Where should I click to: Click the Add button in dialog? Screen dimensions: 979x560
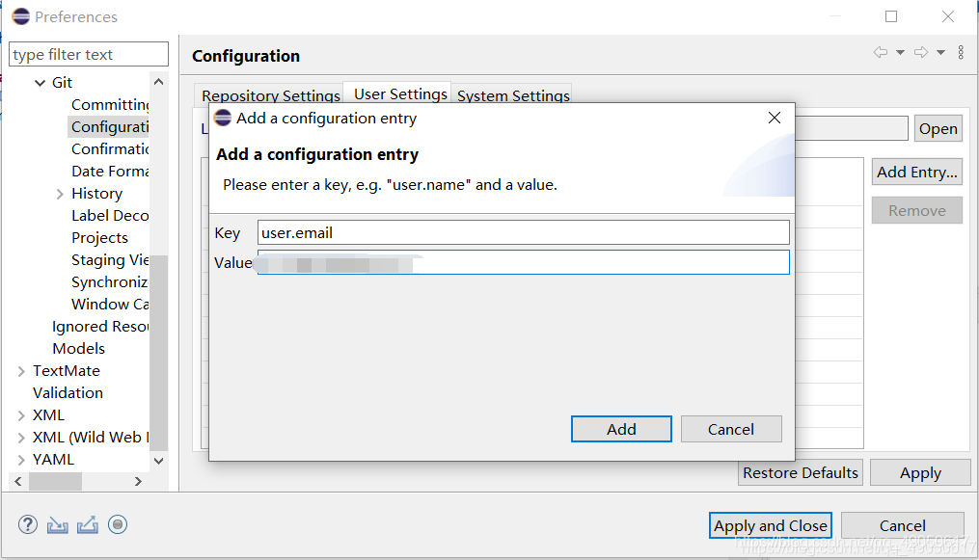click(621, 429)
